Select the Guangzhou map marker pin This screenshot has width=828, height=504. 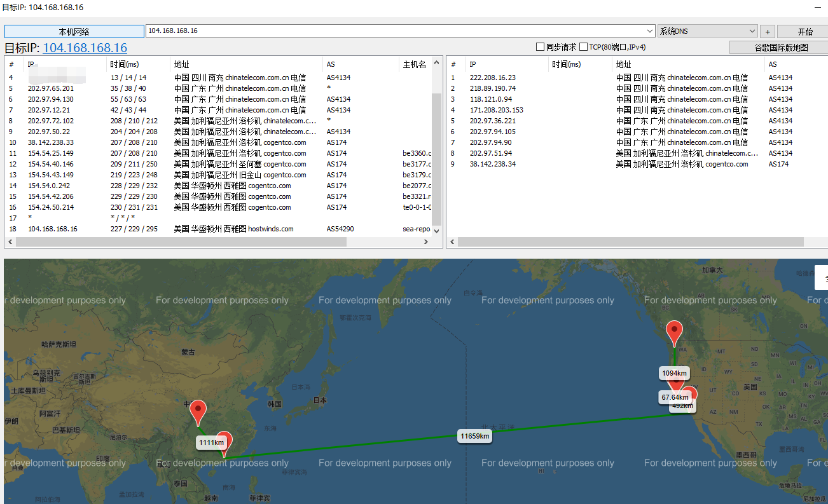point(224,442)
